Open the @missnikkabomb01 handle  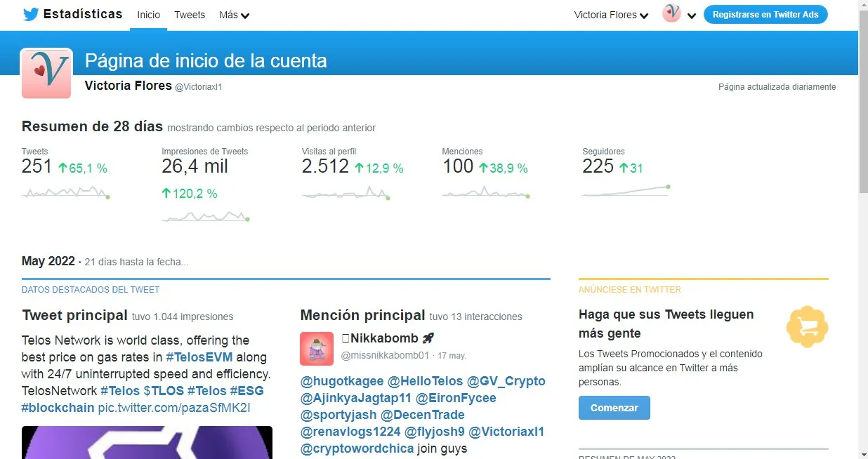click(385, 356)
